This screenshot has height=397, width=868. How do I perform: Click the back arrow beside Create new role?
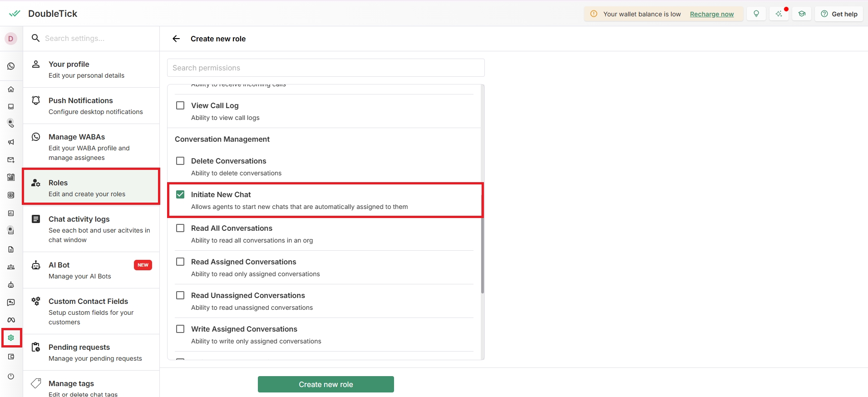pos(176,39)
